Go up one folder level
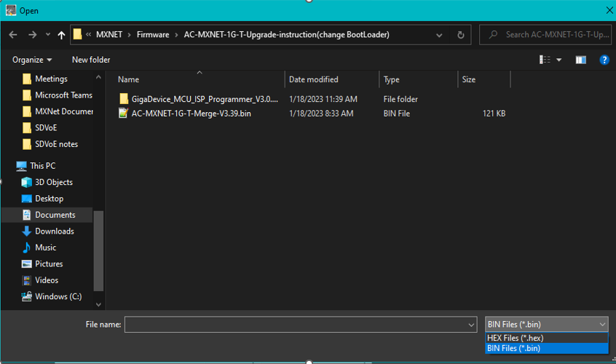Image resolution: width=616 pixels, height=364 pixels. coord(61,35)
